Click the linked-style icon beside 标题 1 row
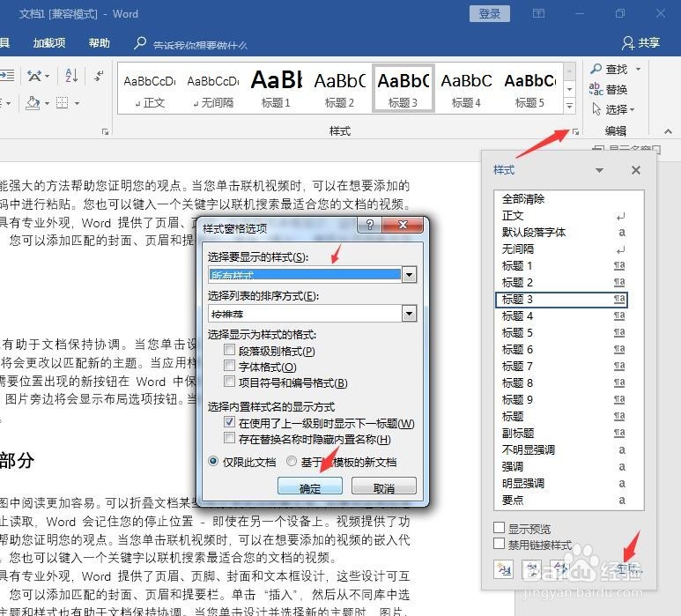 [619, 265]
